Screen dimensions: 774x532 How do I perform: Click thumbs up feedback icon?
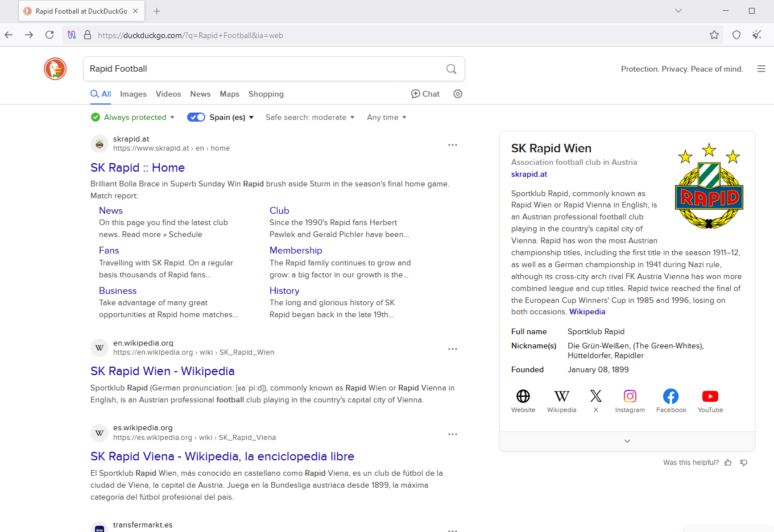(x=728, y=463)
